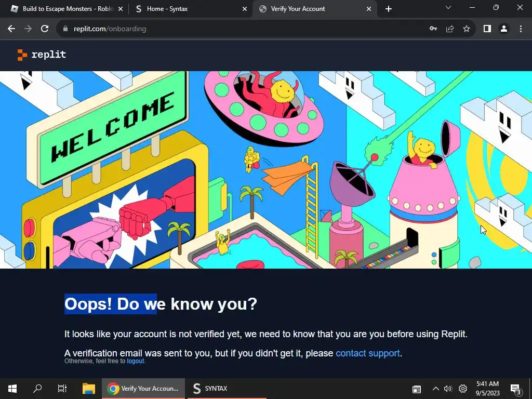Open tab search dropdown chevron
This screenshot has width=532, height=399.
[448, 7]
